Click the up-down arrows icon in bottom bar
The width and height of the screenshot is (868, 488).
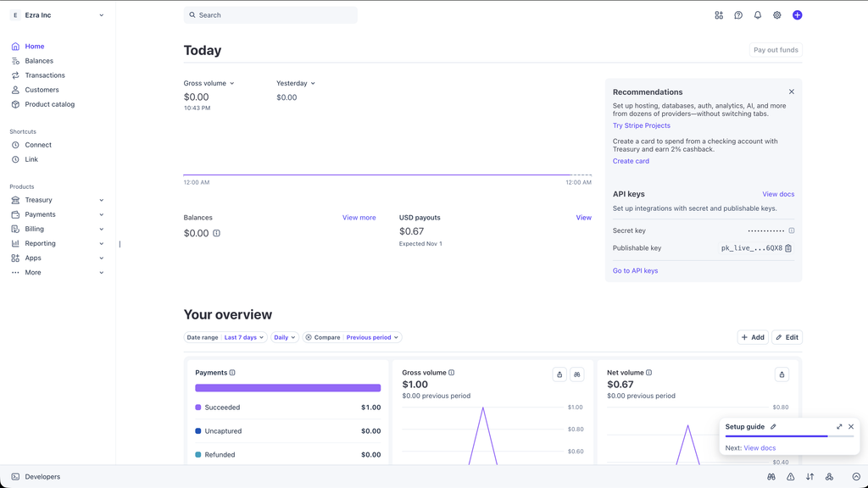810,477
